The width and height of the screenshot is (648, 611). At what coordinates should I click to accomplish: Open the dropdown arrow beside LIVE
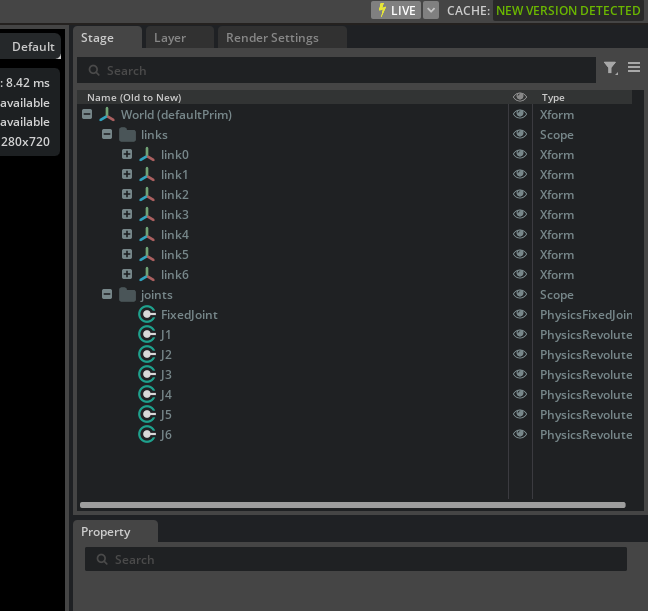(x=431, y=10)
